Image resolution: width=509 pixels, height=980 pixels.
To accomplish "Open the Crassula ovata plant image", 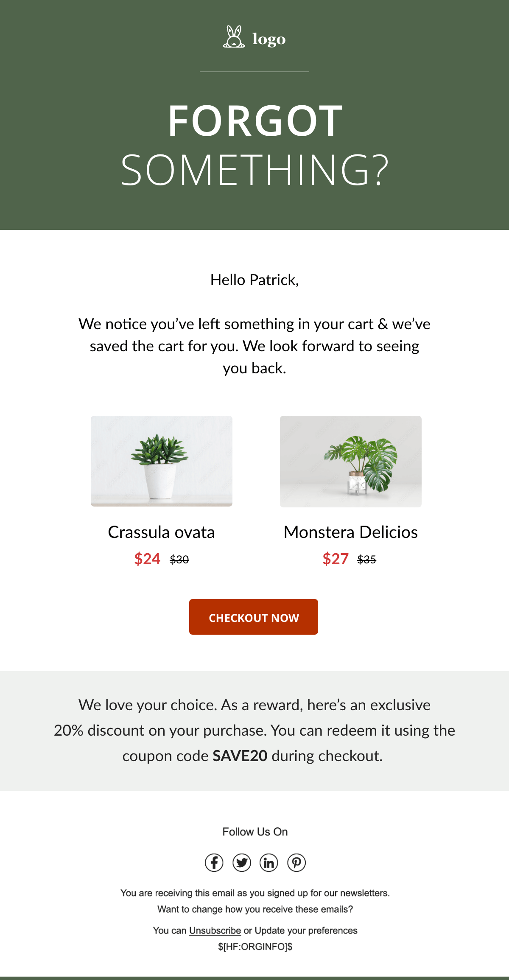I will pyautogui.click(x=162, y=461).
